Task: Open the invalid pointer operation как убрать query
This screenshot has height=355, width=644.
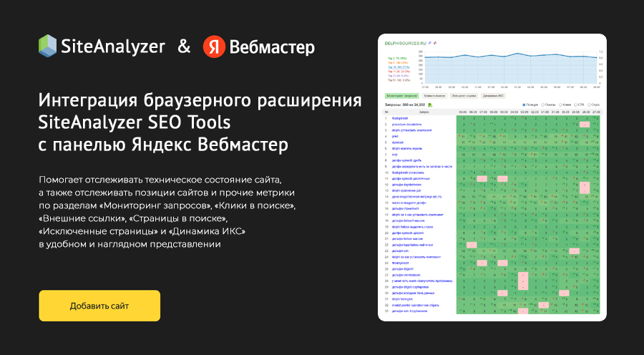Action: (x=415, y=306)
